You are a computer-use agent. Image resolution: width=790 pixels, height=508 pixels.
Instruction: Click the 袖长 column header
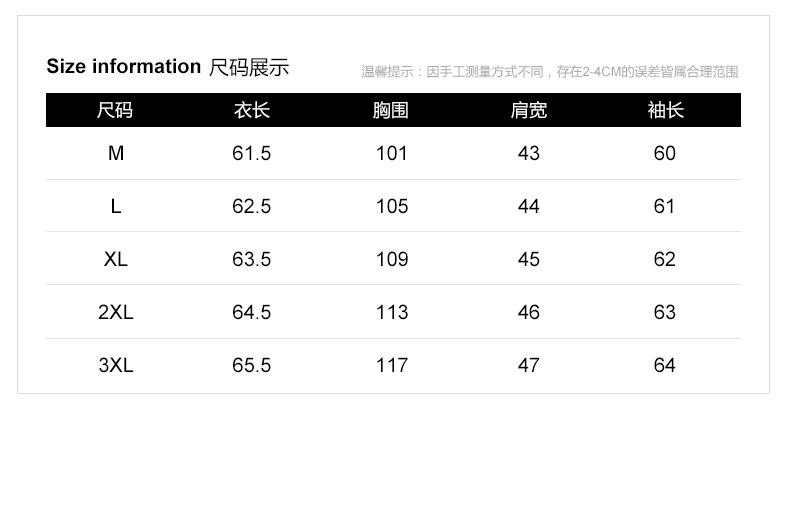(x=666, y=110)
